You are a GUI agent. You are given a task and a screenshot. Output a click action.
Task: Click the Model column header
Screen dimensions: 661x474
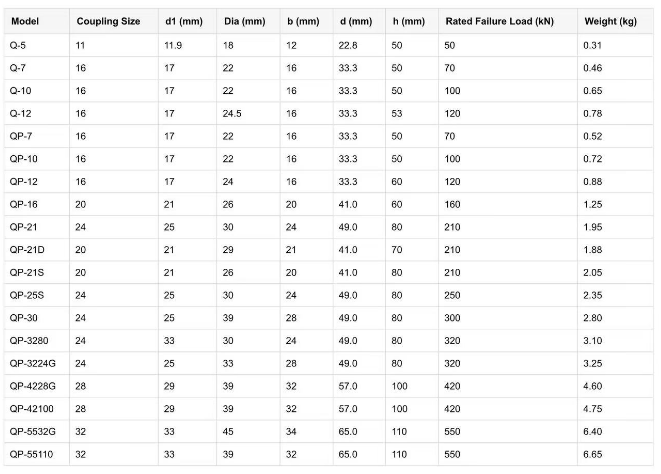tap(25, 21)
